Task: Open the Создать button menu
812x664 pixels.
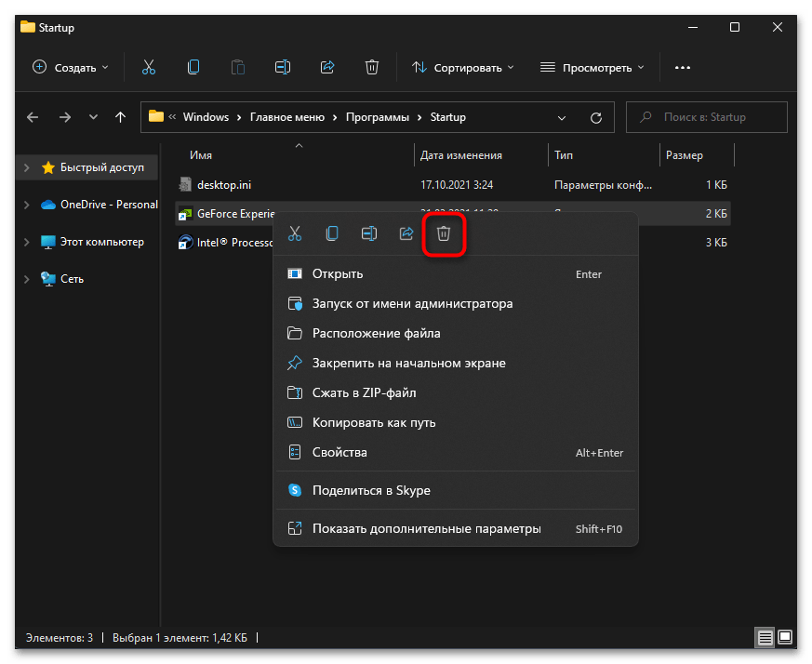Action: pos(71,68)
